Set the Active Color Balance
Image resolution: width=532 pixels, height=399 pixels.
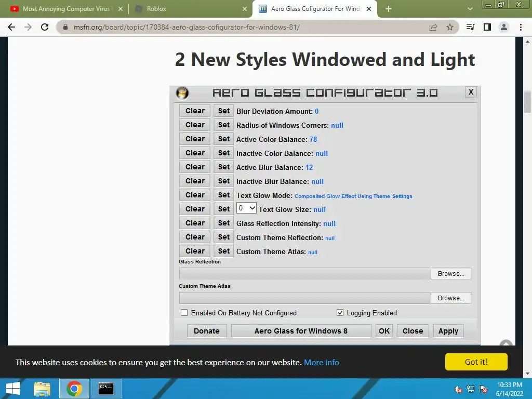tap(223, 139)
